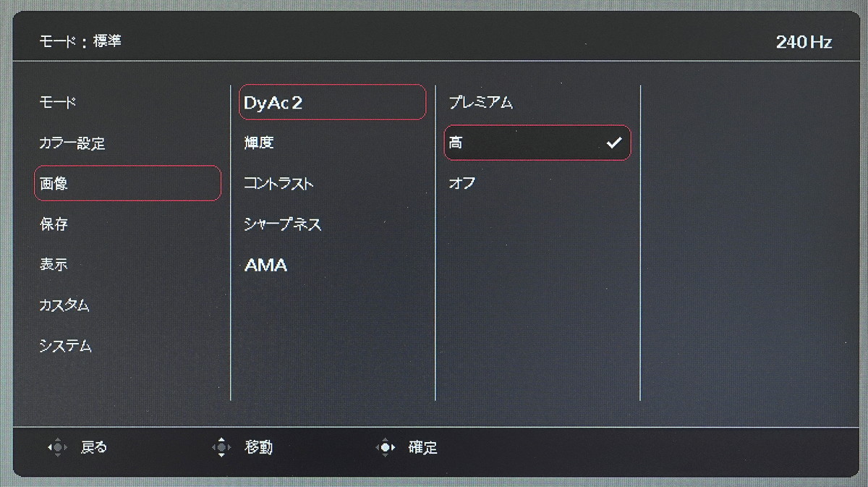Expand the 輝度 setting
Viewport: 868px width, 487px height.
(x=333, y=143)
